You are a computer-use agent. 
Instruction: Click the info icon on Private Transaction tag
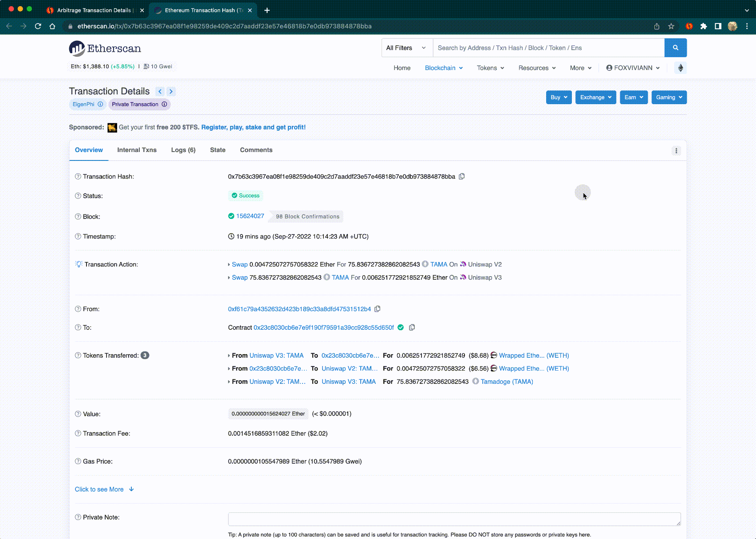click(164, 104)
